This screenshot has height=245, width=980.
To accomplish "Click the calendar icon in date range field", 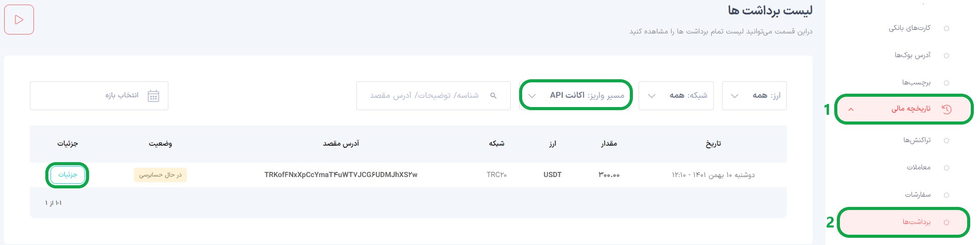I will click(153, 96).
